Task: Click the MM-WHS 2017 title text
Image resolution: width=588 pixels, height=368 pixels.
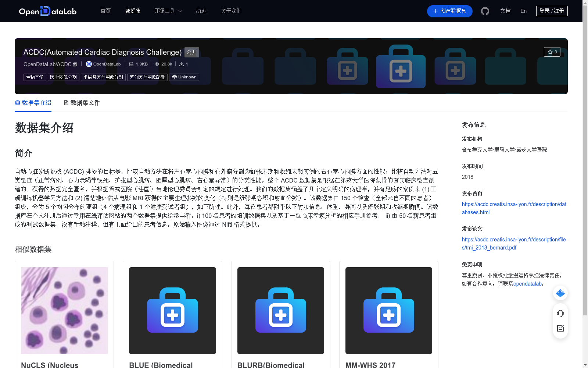Action: point(370,365)
